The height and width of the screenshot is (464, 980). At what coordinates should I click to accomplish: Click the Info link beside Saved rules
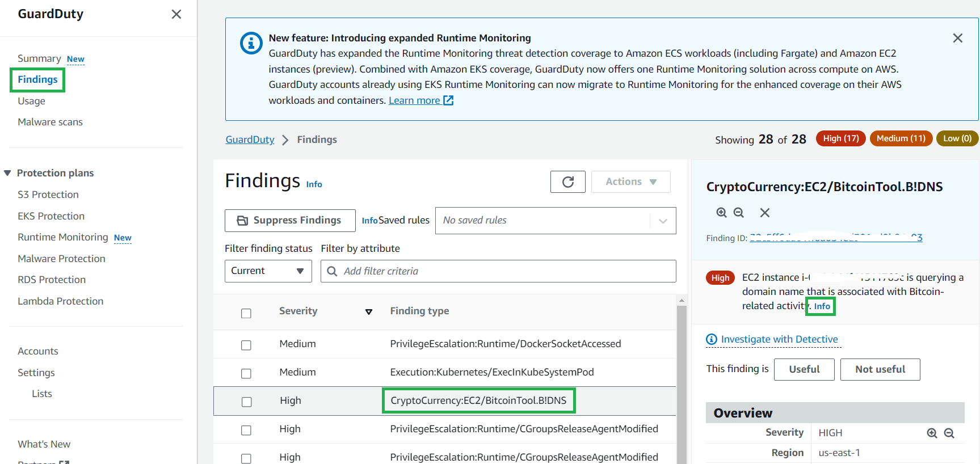(369, 221)
